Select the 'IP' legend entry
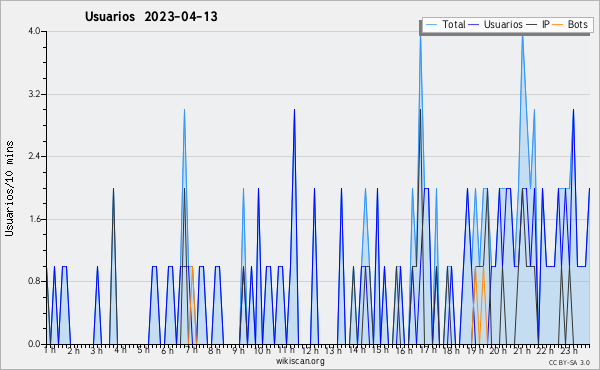600x370 pixels. pyautogui.click(x=546, y=24)
